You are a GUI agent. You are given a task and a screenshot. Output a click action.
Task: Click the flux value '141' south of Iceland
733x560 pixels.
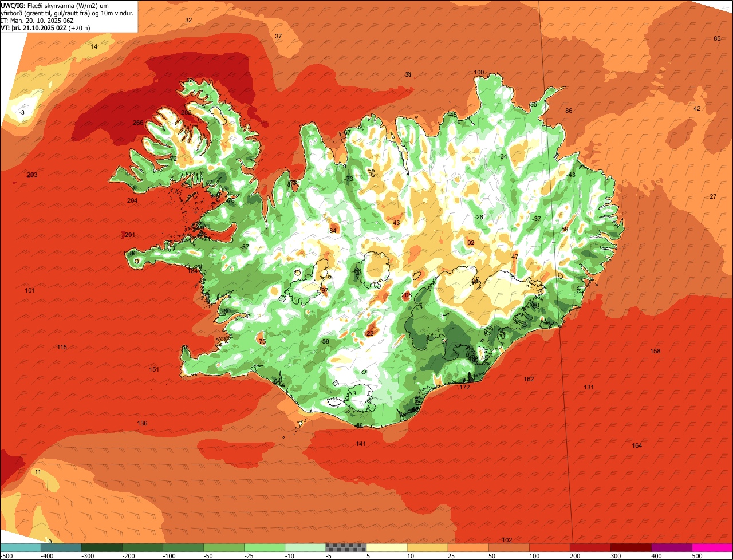tap(361, 444)
